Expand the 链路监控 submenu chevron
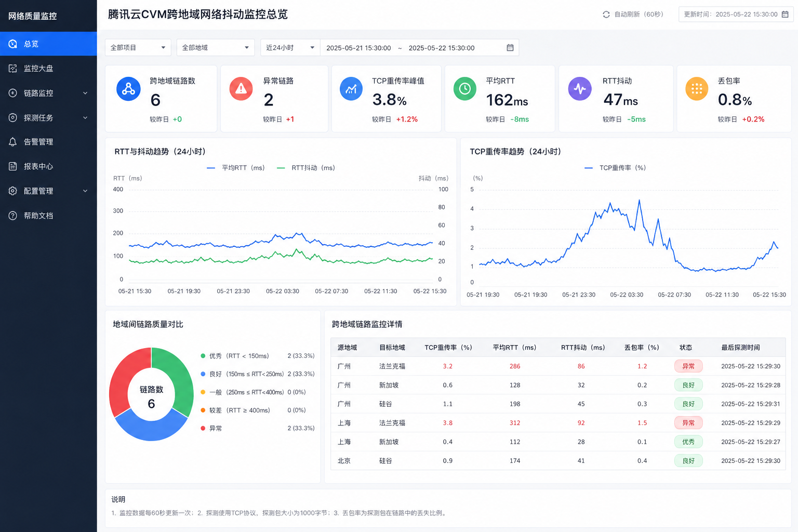The width and height of the screenshot is (798, 532). 85,94
